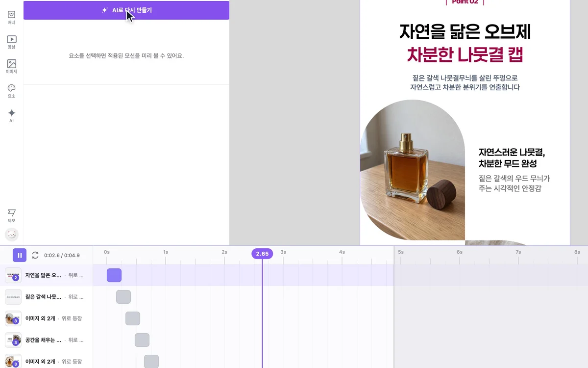Select the 자연을 닮은 오브제 heading on canvas
The image size is (588, 368).
coord(465,32)
